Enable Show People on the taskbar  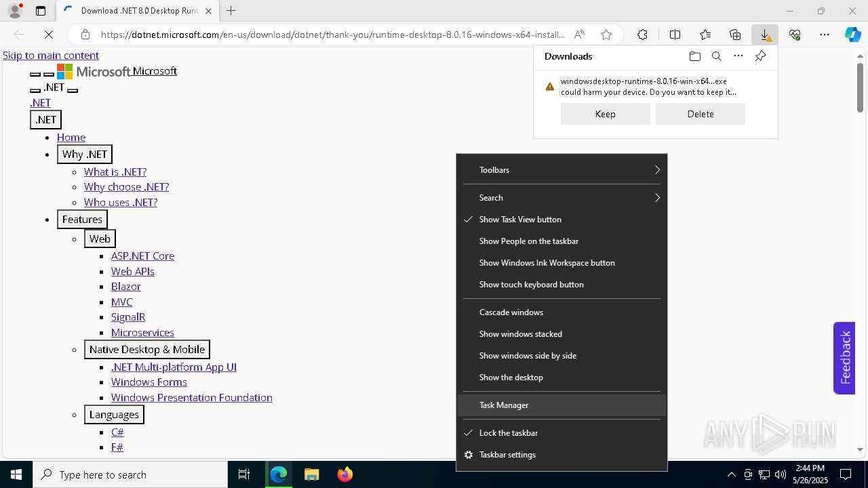tap(561, 241)
